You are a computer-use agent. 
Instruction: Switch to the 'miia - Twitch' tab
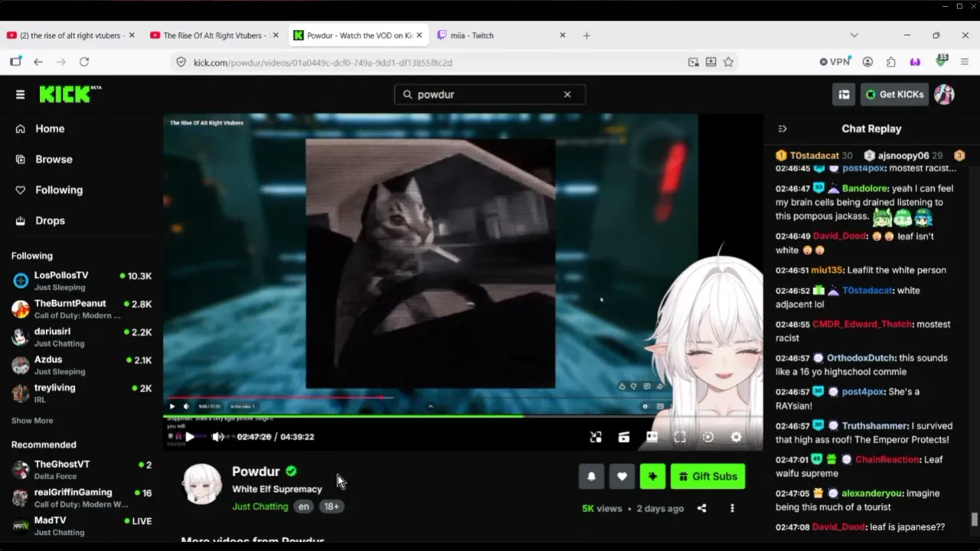pos(500,35)
